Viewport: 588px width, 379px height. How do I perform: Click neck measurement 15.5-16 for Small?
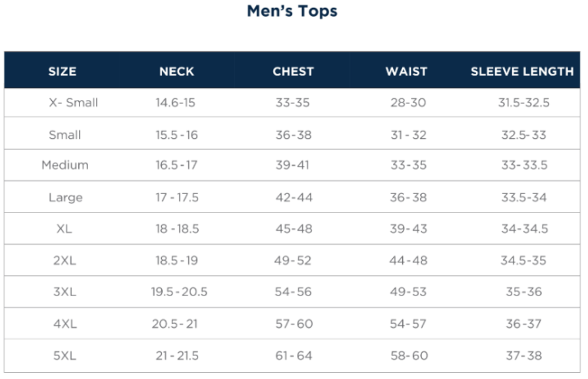(176, 135)
